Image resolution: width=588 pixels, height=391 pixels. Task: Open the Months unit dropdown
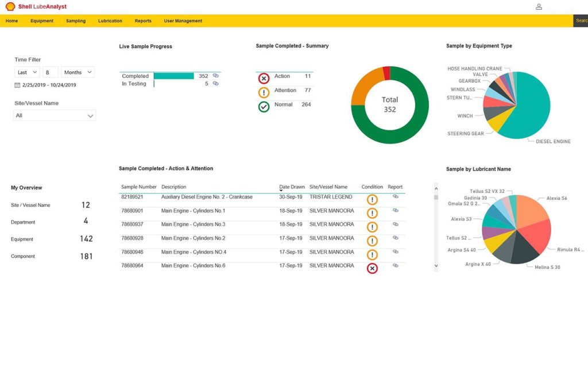tap(78, 72)
